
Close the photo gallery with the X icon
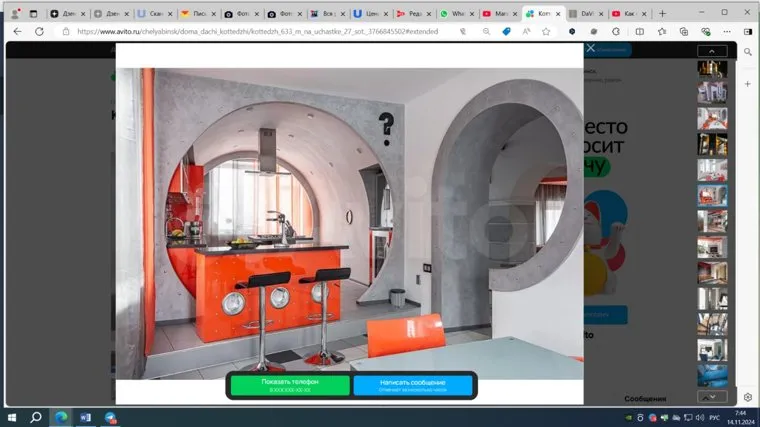coord(591,48)
